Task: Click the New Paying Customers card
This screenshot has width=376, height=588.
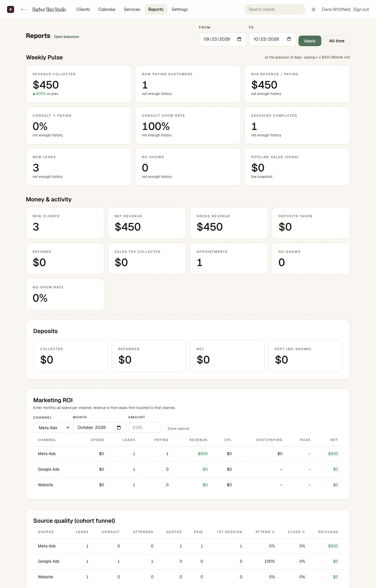Action: (188, 84)
